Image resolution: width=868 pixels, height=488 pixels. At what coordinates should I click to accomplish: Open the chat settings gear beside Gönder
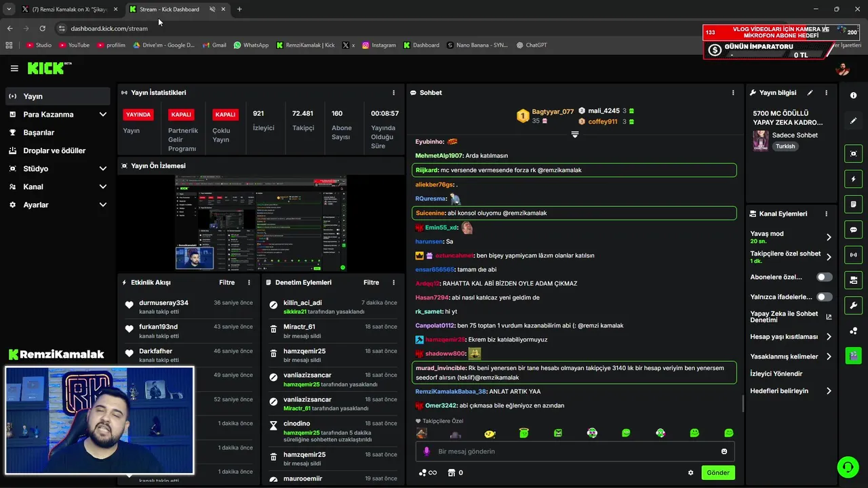point(691,473)
